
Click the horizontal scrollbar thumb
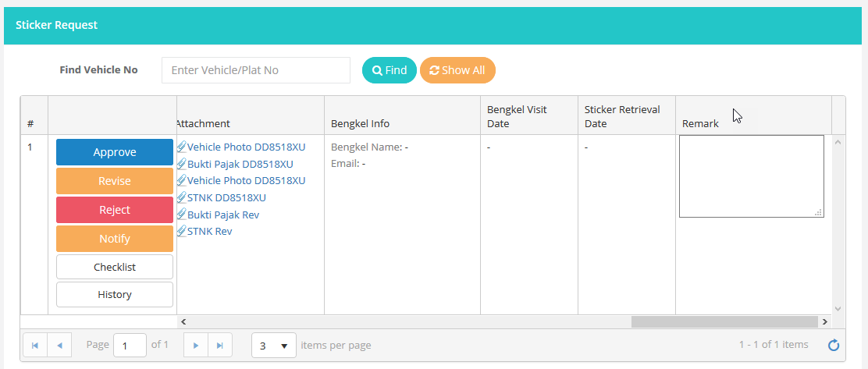[x=724, y=321]
